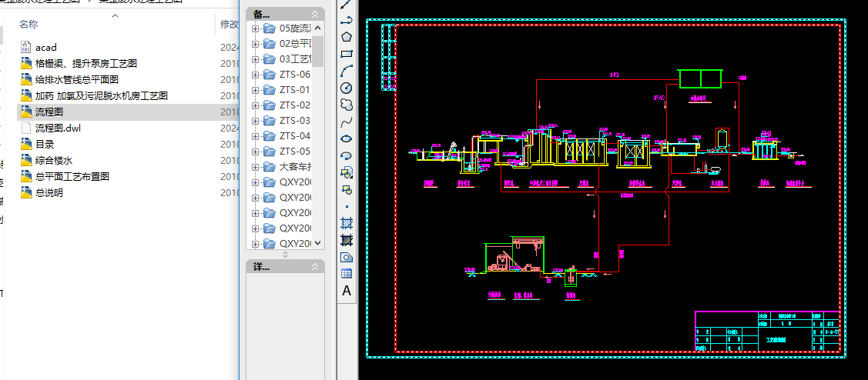Image resolution: width=868 pixels, height=380 pixels.
Task: Click the panel splitter grip below tree
Action: click(286, 255)
